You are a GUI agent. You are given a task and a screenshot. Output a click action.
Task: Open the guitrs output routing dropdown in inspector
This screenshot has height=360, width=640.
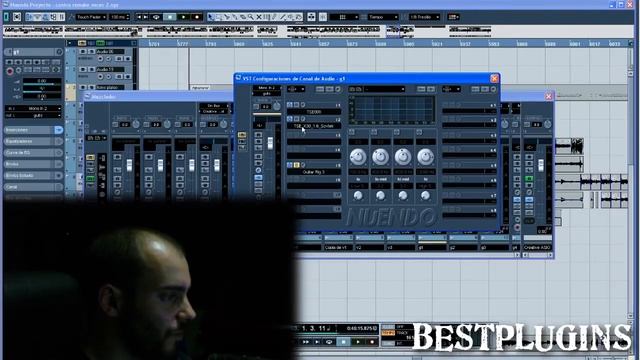[33, 116]
